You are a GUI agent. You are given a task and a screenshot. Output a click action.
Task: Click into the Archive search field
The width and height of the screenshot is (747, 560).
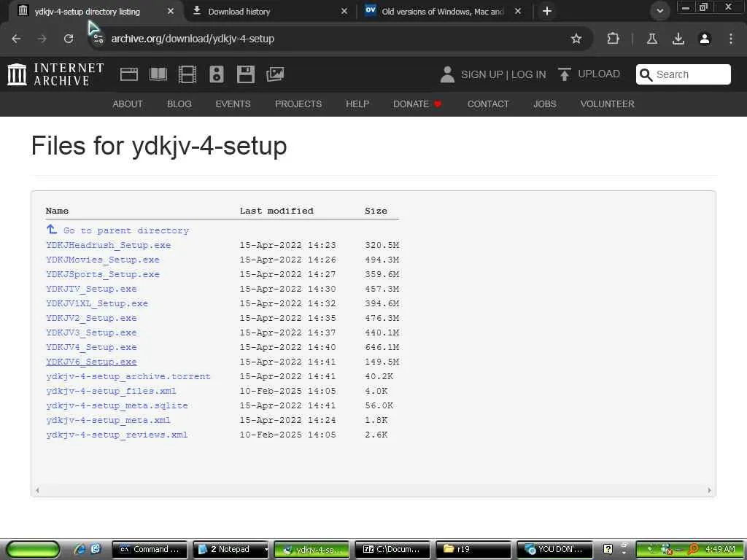point(683,74)
